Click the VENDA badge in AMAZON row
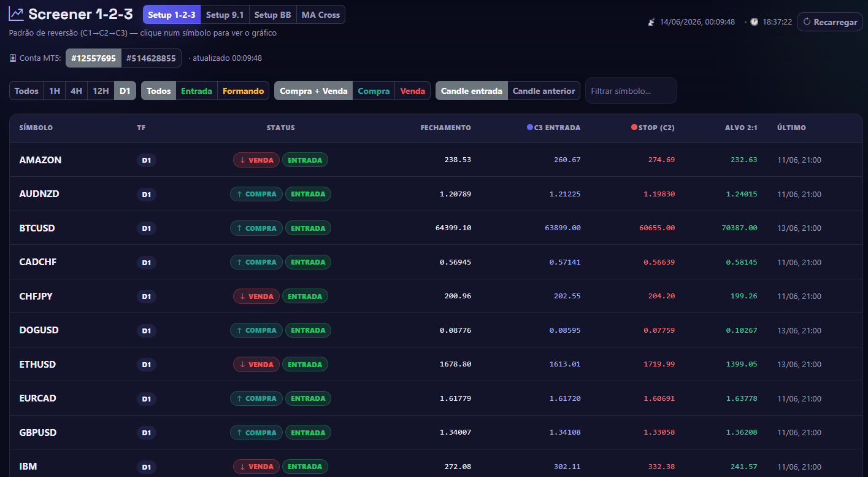This screenshot has height=477, width=868. tap(256, 160)
